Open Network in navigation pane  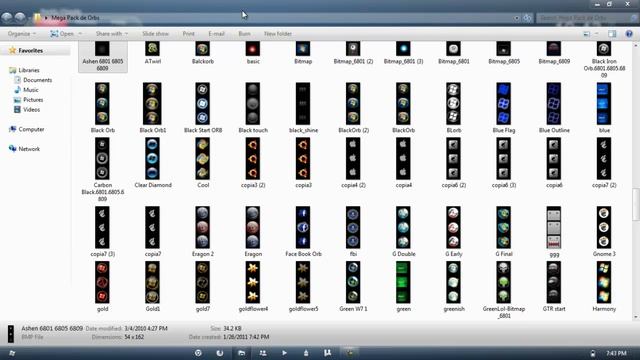coord(29,149)
